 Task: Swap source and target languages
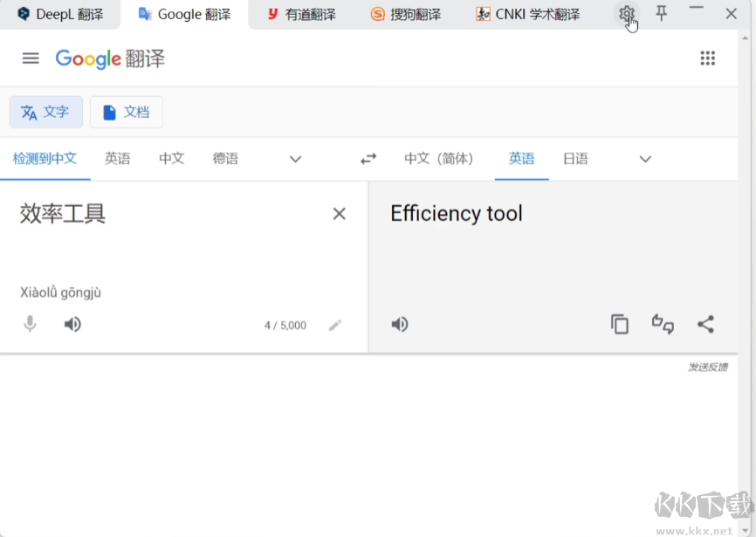click(368, 159)
